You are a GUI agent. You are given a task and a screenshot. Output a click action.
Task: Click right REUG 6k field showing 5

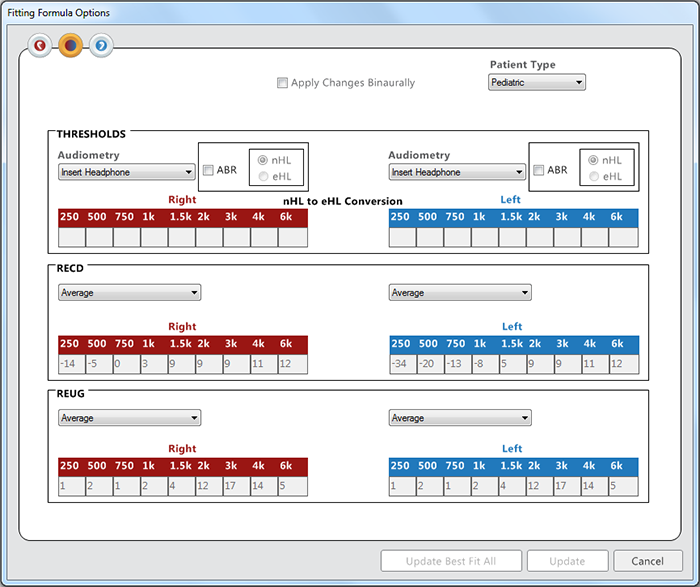pos(292,486)
